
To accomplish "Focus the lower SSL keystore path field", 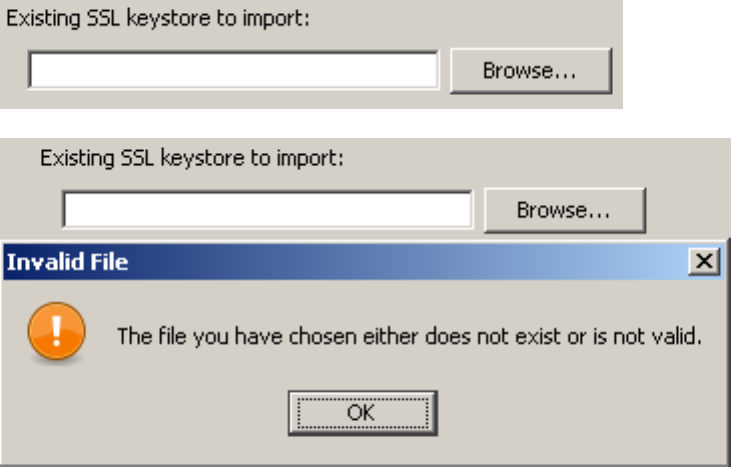I will pyautogui.click(x=267, y=211).
